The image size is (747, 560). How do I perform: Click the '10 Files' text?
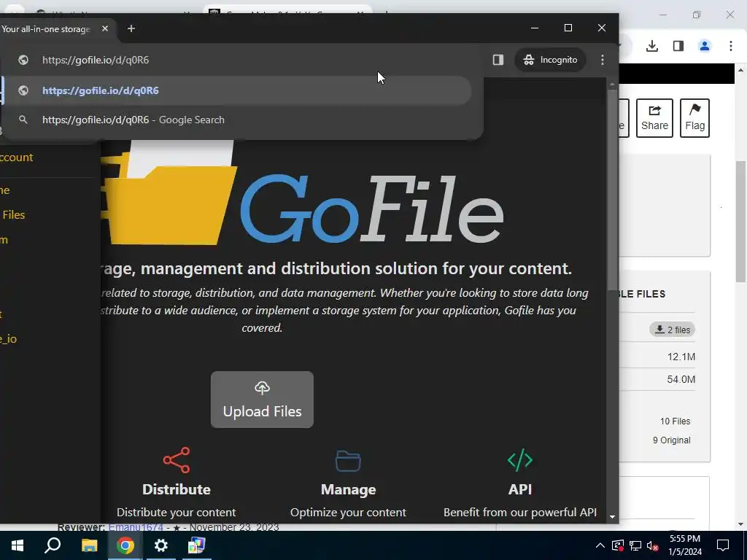[675, 421]
